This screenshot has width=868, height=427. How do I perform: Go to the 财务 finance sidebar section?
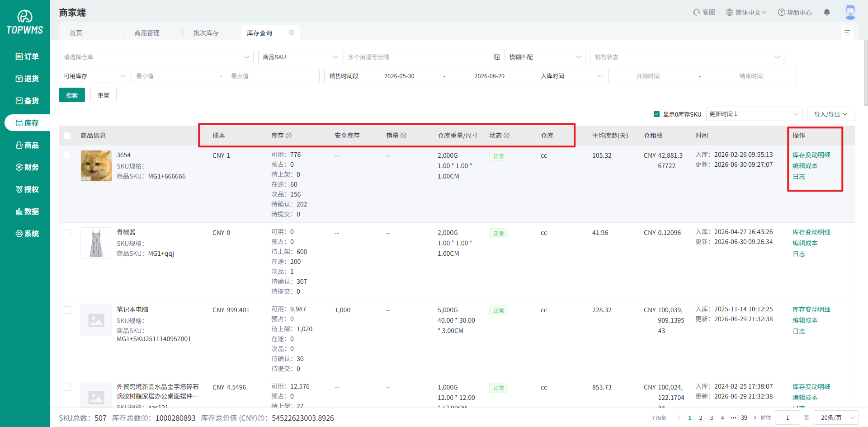(27, 167)
